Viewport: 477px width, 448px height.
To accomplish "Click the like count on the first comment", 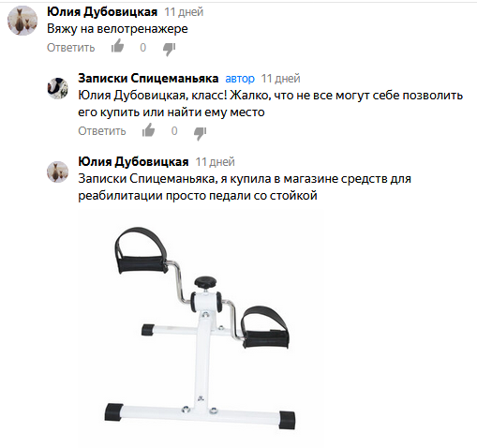I will [x=143, y=48].
